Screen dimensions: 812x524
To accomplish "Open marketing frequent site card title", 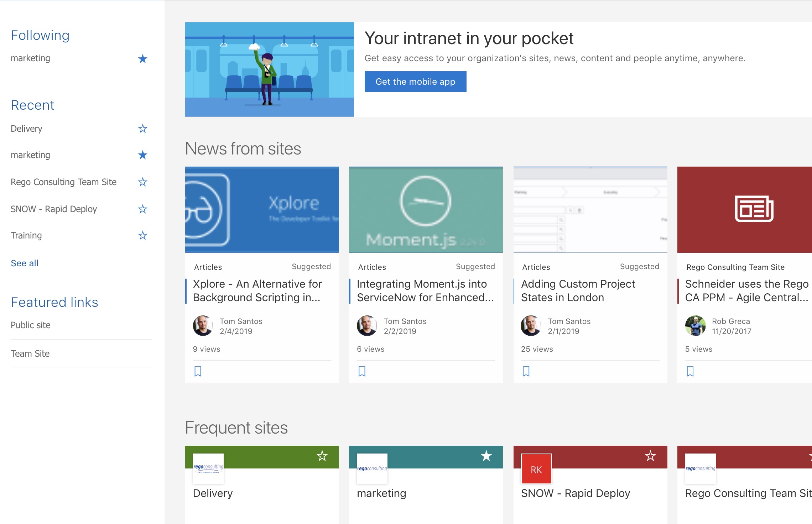I will [x=381, y=493].
